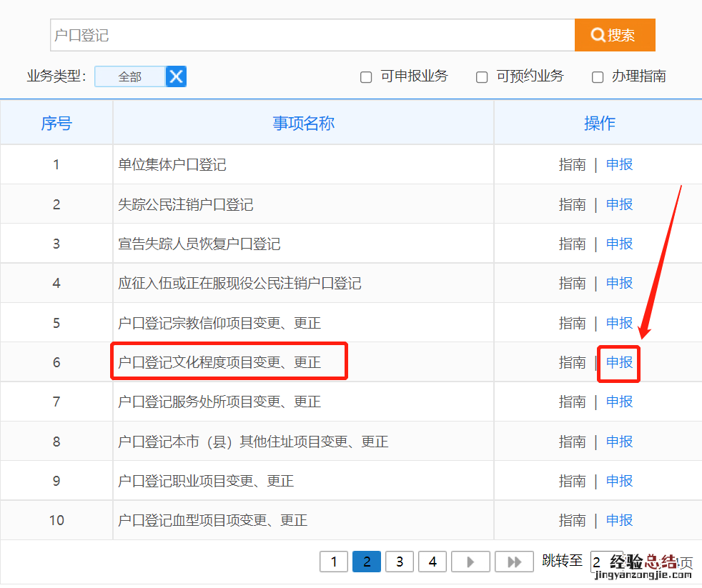
Task: Select the current page 2 button
Action: 367,562
